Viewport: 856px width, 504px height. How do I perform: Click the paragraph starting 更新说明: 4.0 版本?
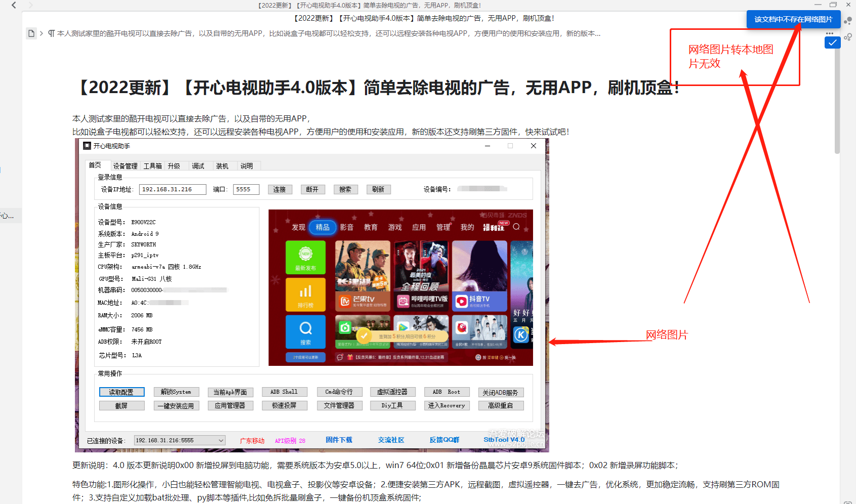tap(375, 465)
